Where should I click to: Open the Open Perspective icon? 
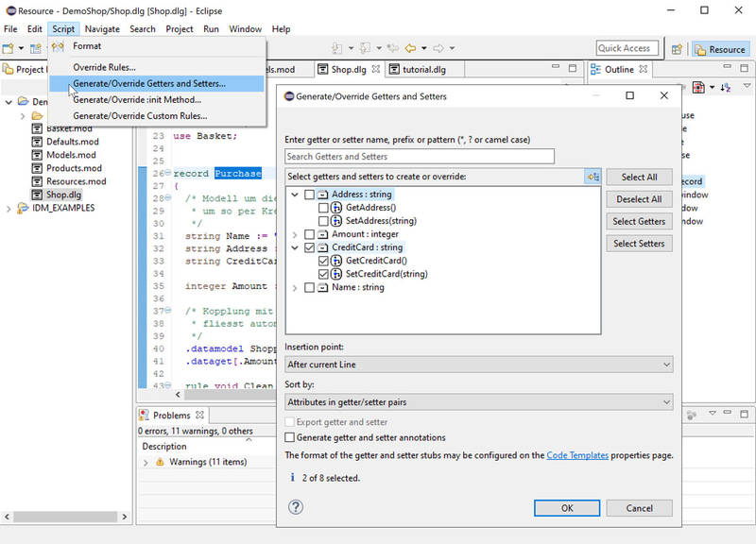[x=677, y=49]
